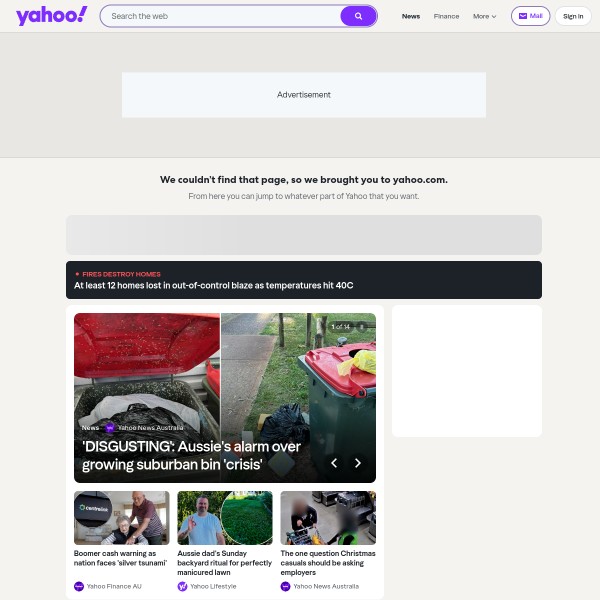
Task: Advance to the next carousel slide
Action: [x=358, y=463]
